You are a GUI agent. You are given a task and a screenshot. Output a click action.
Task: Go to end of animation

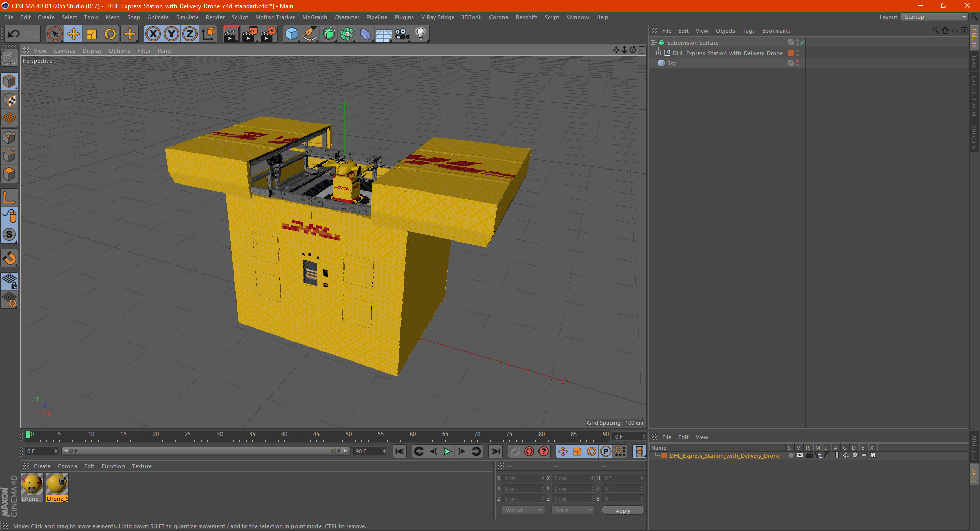[x=495, y=451]
